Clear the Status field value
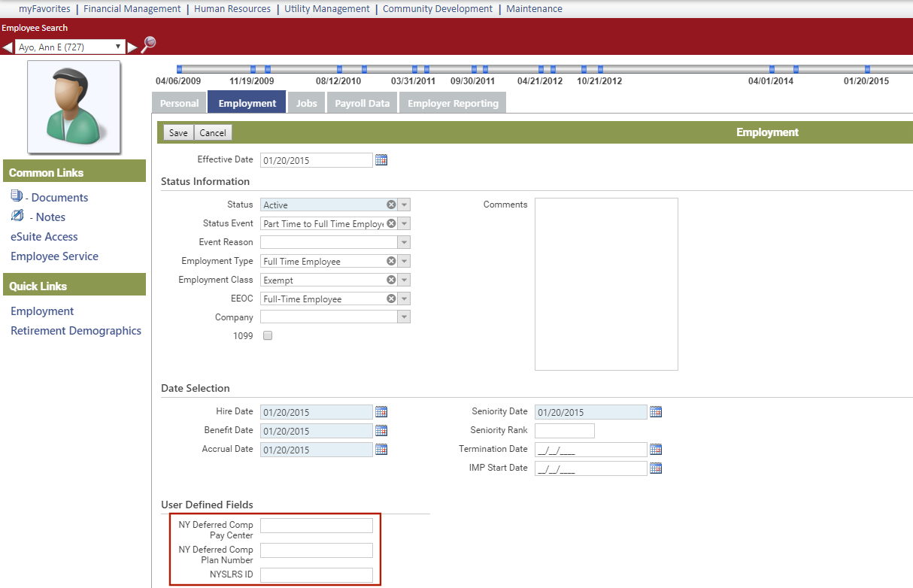Screen dimensions: 913x588 (391, 205)
